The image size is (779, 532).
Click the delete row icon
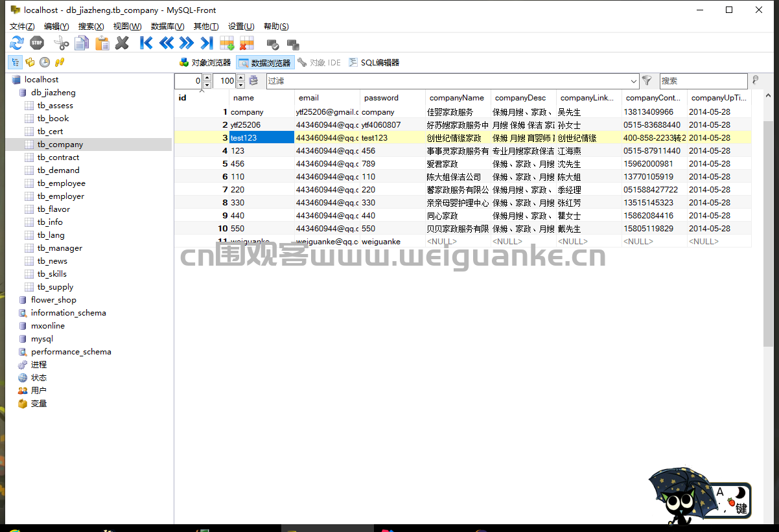coord(247,43)
